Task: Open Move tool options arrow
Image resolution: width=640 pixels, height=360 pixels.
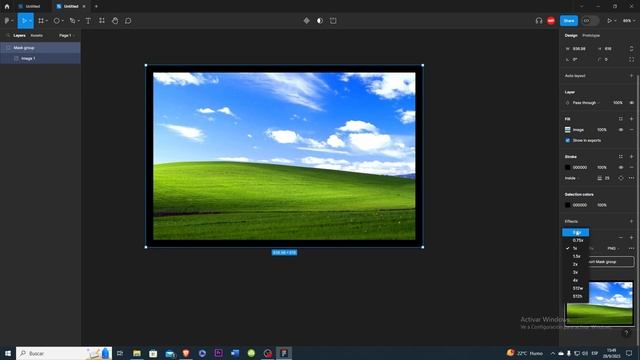Action: pos(30,21)
